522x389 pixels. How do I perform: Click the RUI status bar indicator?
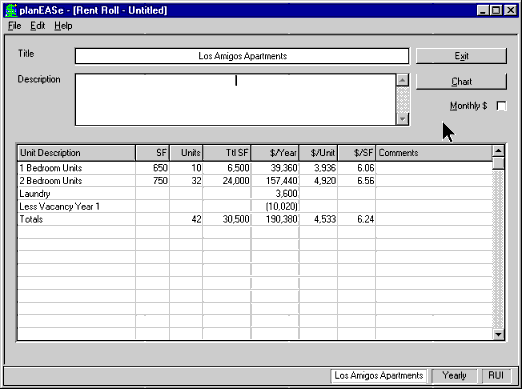tap(496, 376)
